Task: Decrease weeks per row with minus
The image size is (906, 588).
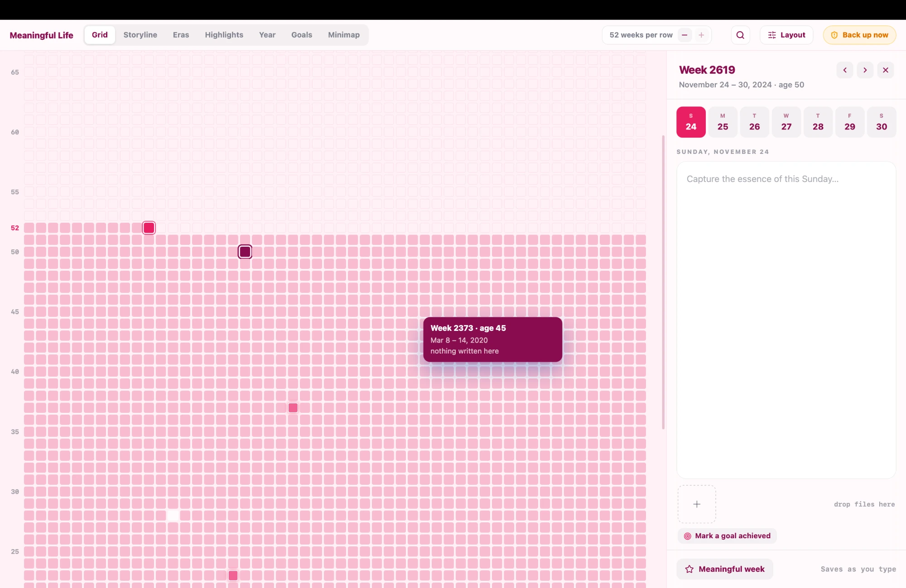Action: click(x=684, y=35)
